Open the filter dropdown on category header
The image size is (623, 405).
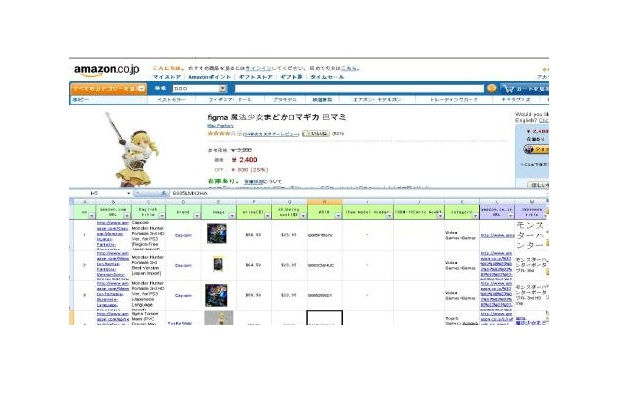(x=476, y=216)
